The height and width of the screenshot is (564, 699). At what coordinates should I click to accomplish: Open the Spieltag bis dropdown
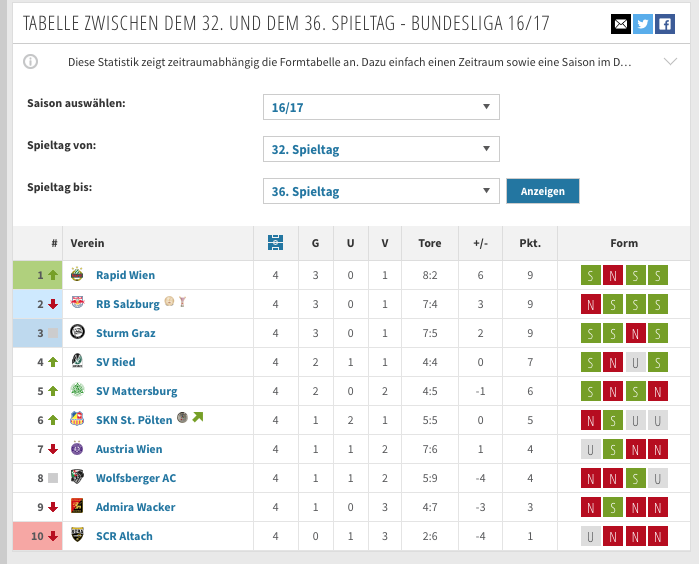pos(381,191)
